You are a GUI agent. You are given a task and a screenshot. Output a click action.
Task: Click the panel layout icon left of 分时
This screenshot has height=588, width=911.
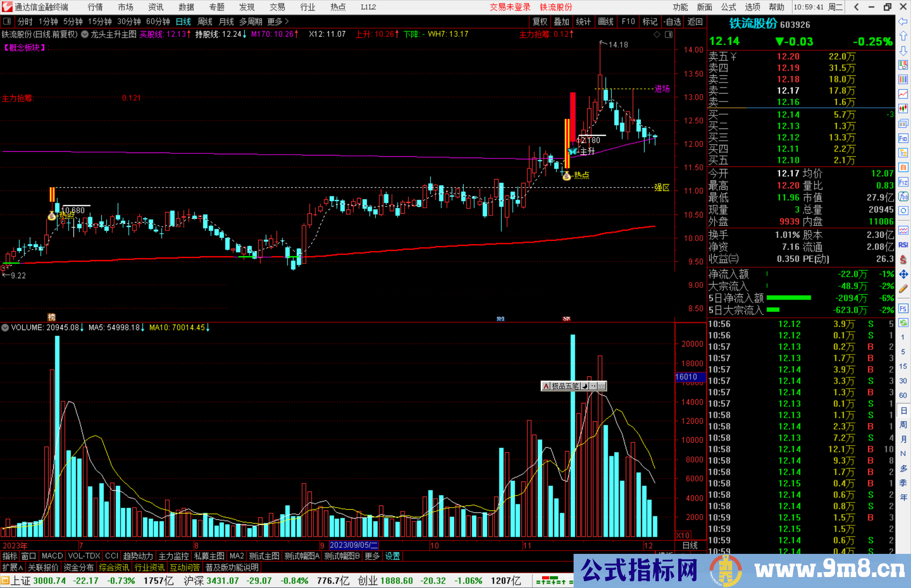[7, 21]
